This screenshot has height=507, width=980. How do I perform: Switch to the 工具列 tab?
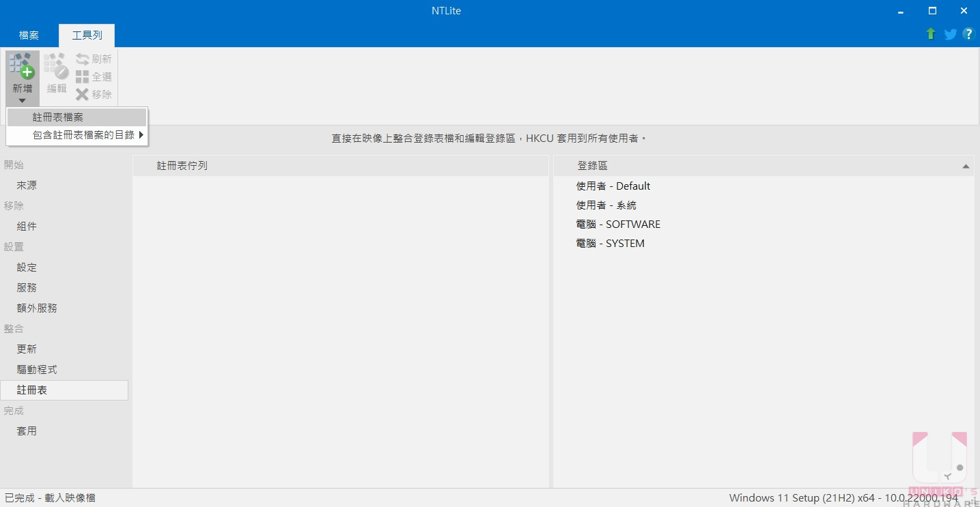(x=87, y=35)
